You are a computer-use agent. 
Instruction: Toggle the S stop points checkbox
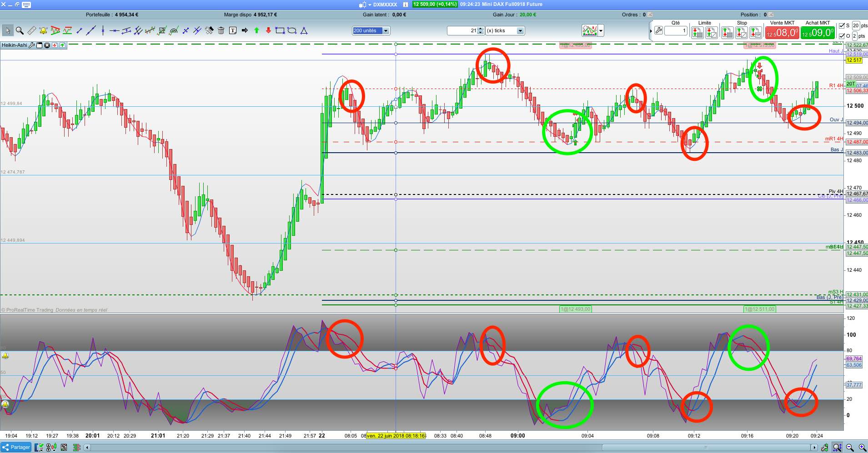842,25
